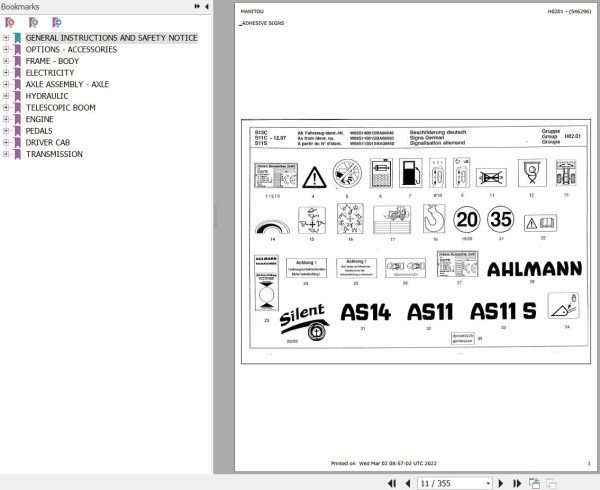Screen dimensions: 600x490
Task: Click the purple bookmark icon beside ENGINE
Action: coord(17,119)
